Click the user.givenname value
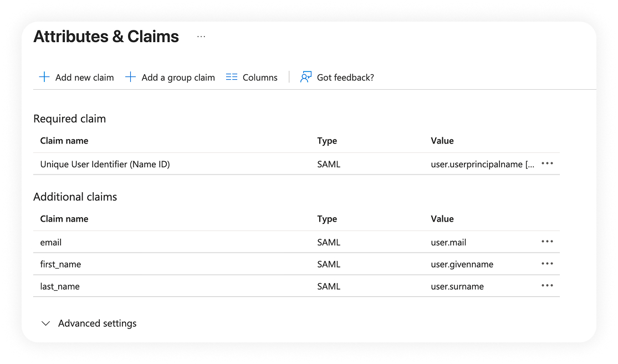 pyautogui.click(x=462, y=265)
